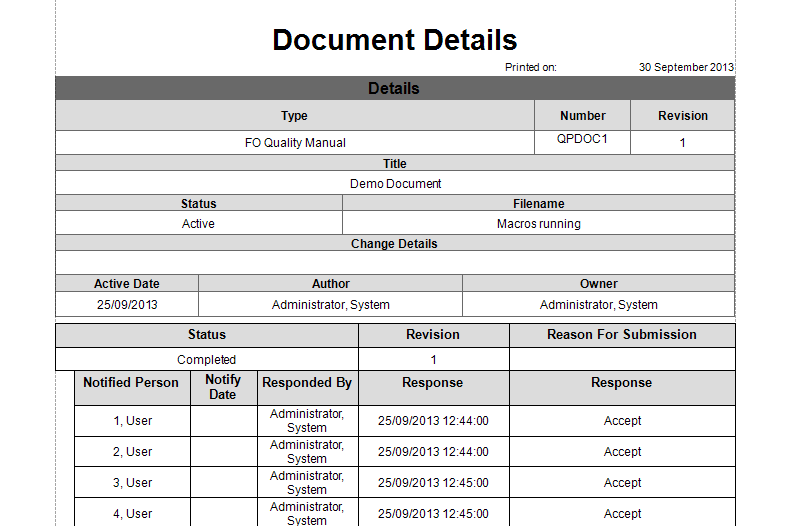Viewport: 790px width, 526px height.
Task: Click the Reason For Submission header
Action: click(622, 335)
